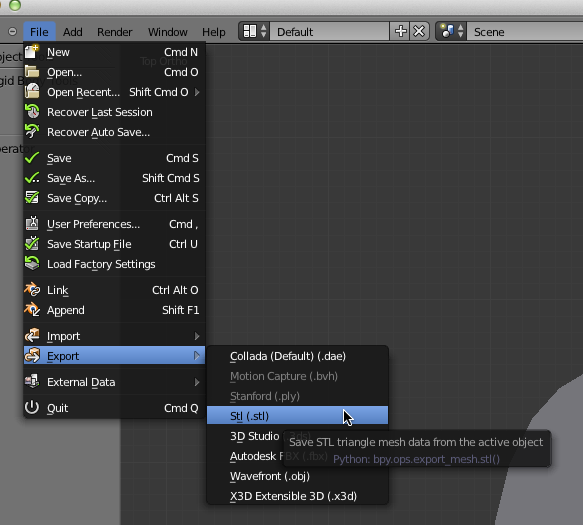Export as Wavefront (.obj)
Viewport: 583px width, 525px height.
tap(297, 476)
